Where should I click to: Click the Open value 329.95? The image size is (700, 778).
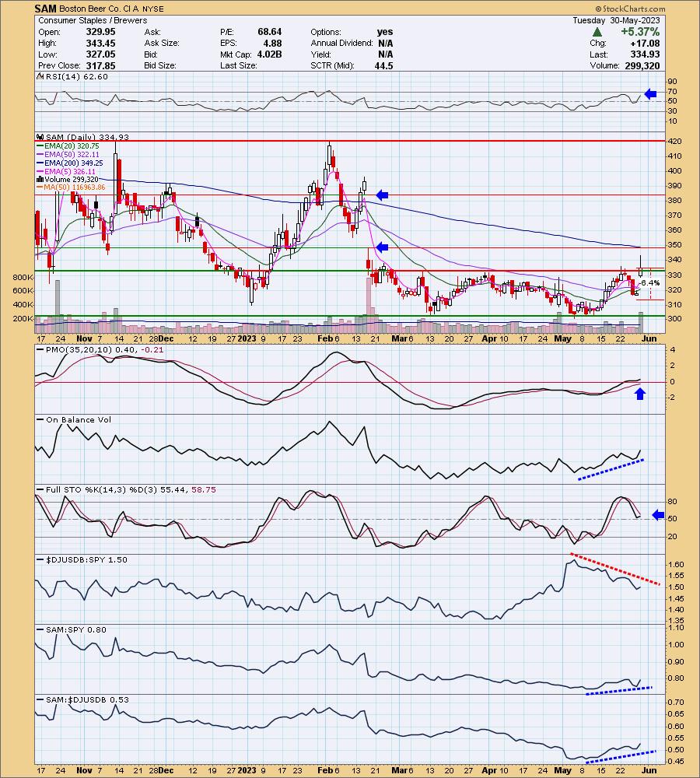click(x=100, y=32)
